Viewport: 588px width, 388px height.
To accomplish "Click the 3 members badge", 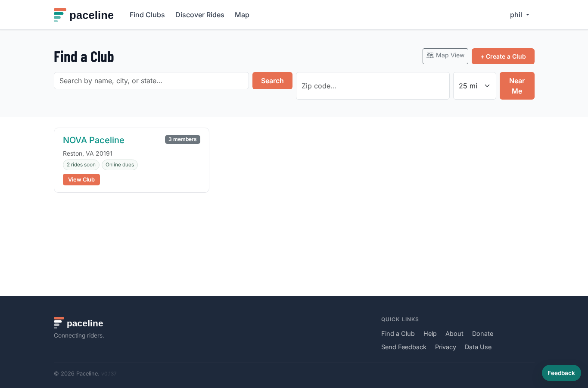I will (183, 139).
